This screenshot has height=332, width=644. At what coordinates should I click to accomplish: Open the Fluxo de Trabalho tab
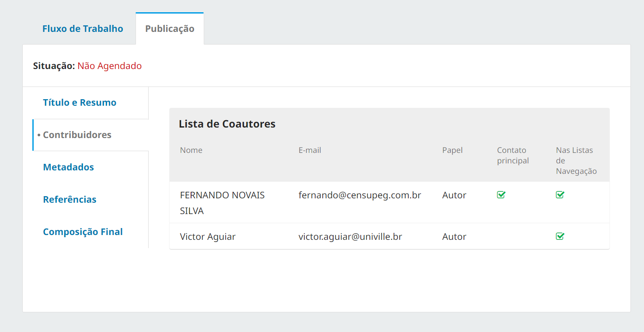click(83, 29)
